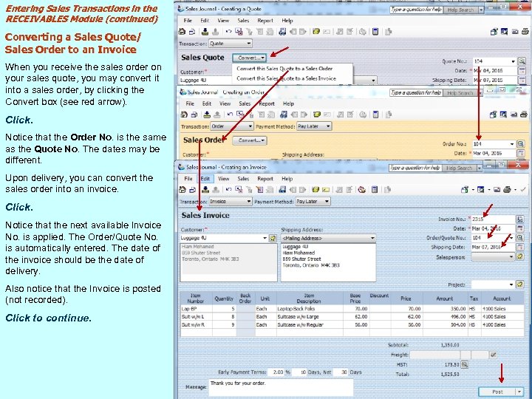
Task: Open Edit menu in Invoice window
Action: coord(205,179)
